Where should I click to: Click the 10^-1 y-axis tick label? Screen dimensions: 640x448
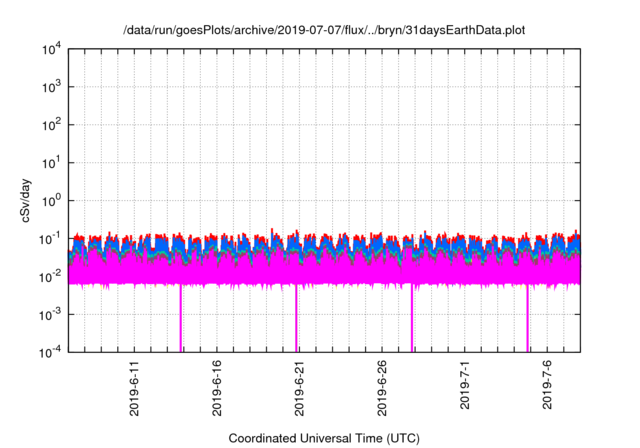tap(50, 239)
